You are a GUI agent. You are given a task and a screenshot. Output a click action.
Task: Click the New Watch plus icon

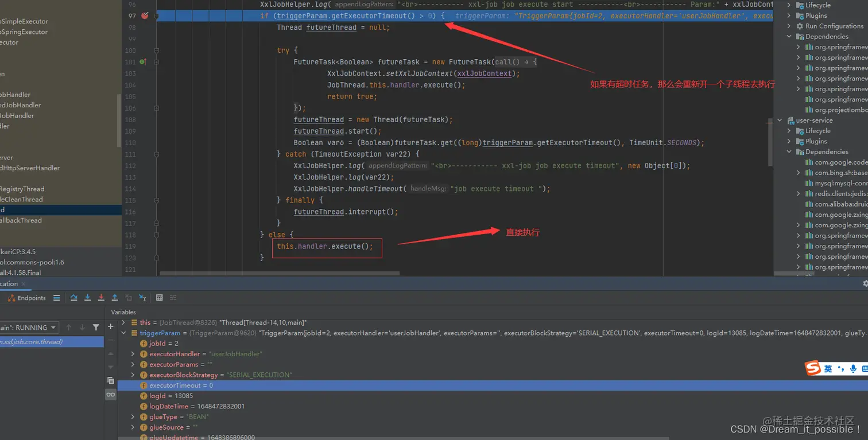tap(111, 326)
